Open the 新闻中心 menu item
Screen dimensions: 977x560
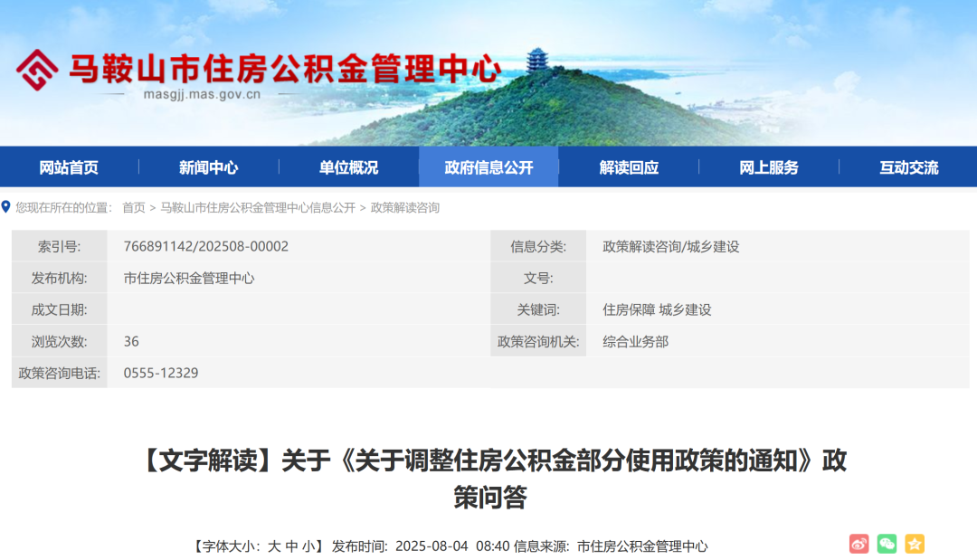pos(210,166)
